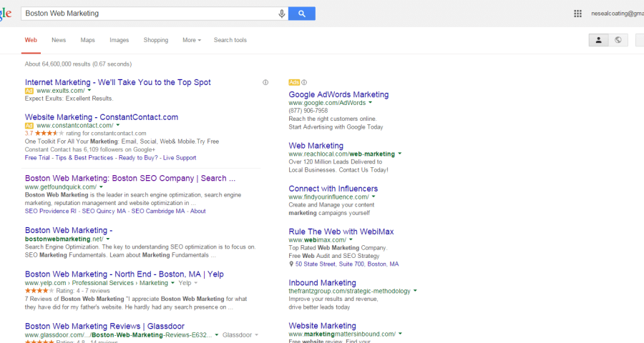Expand dropdown beside www.findyourinfluence.com

374,197
